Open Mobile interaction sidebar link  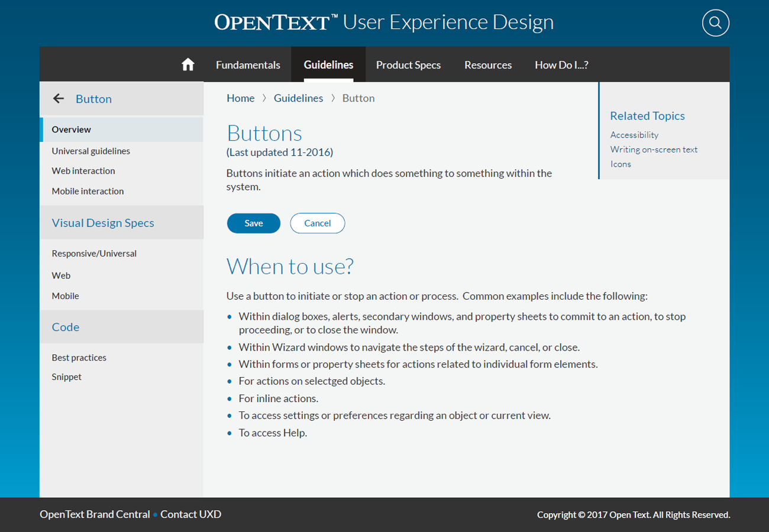pos(88,191)
